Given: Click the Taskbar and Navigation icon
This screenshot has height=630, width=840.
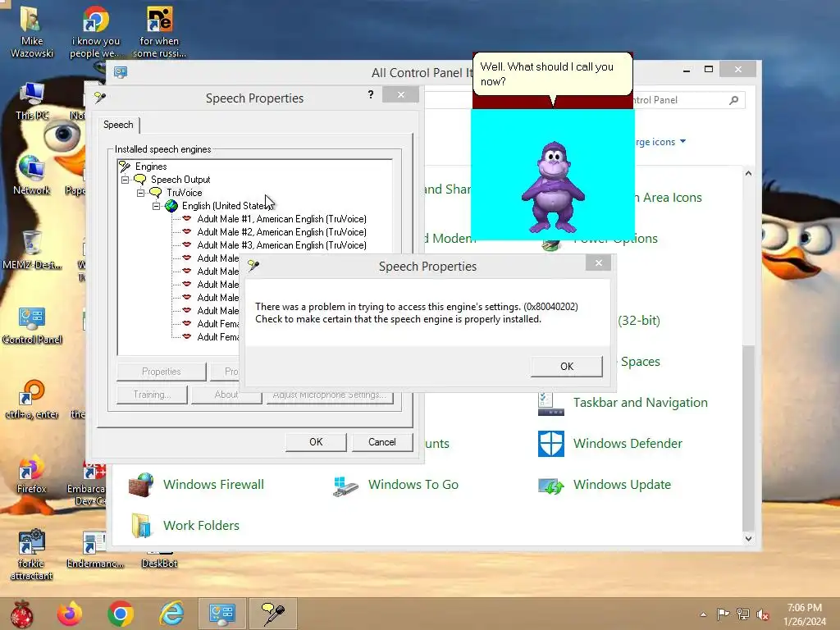Looking at the screenshot, I should click(x=551, y=404).
